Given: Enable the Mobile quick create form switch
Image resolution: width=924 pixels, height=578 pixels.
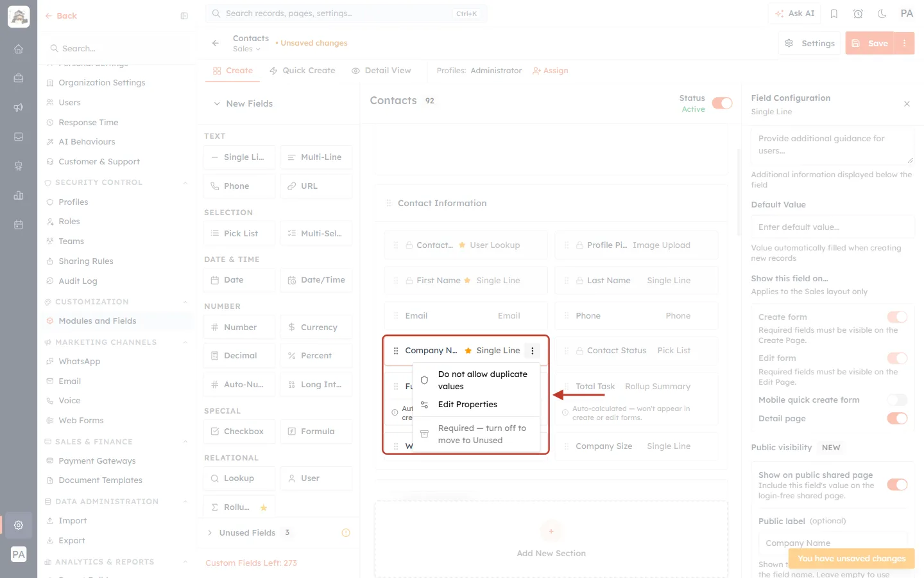Looking at the screenshot, I should coord(897,399).
